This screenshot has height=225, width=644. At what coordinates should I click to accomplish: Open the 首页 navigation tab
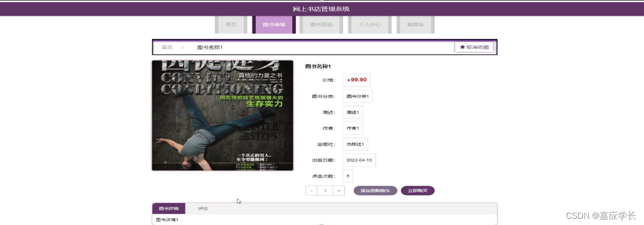pos(231,25)
